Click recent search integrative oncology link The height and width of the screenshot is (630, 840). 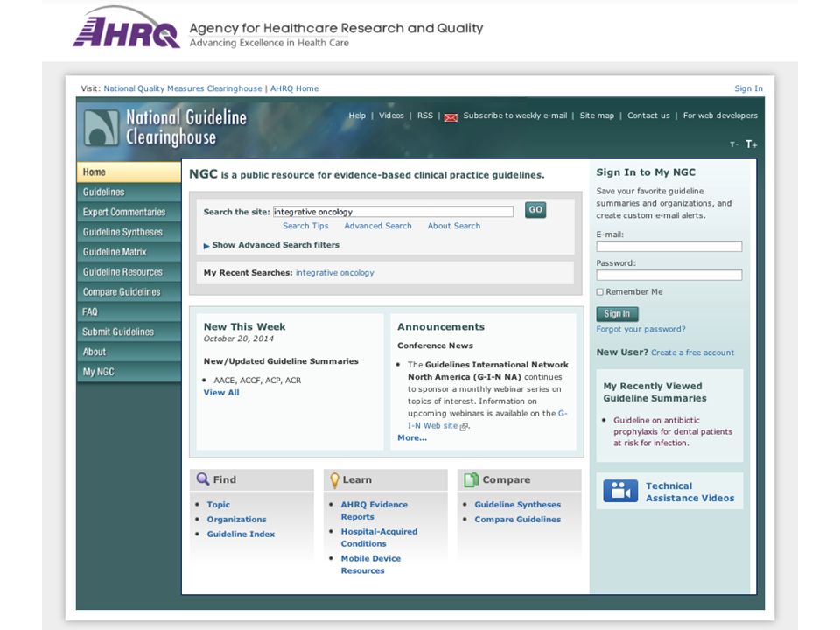335,273
